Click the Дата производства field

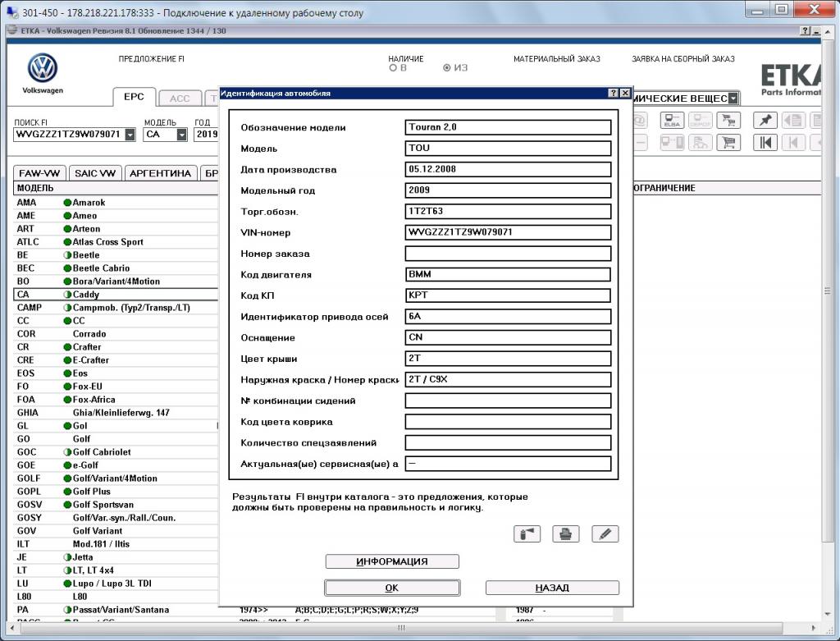tap(508, 169)
